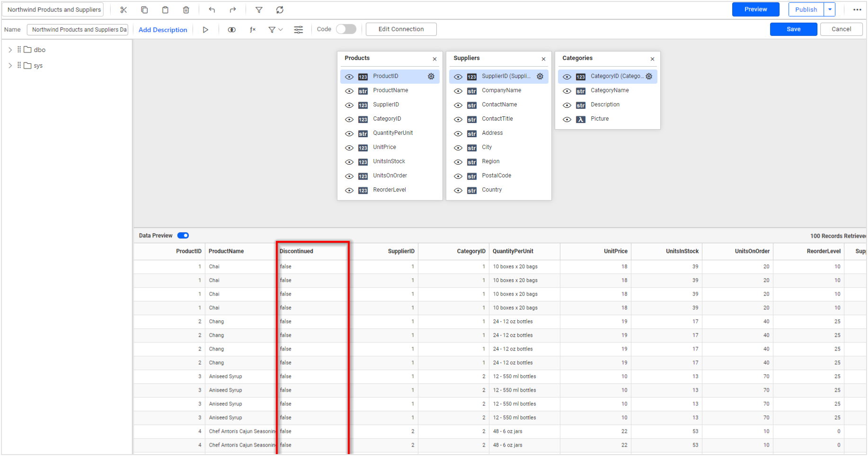Expand the dbo schema folder
The width and height of the screenshot is (868, 456).
click(x=10, y=49)
